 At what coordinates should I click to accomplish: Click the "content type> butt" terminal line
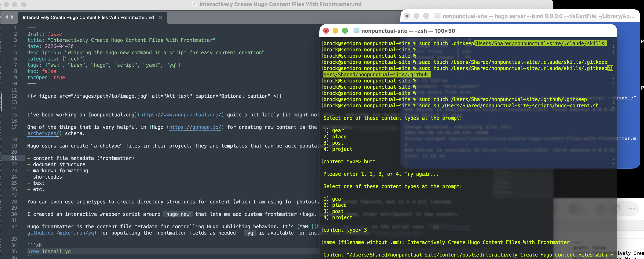pos(349,162)
